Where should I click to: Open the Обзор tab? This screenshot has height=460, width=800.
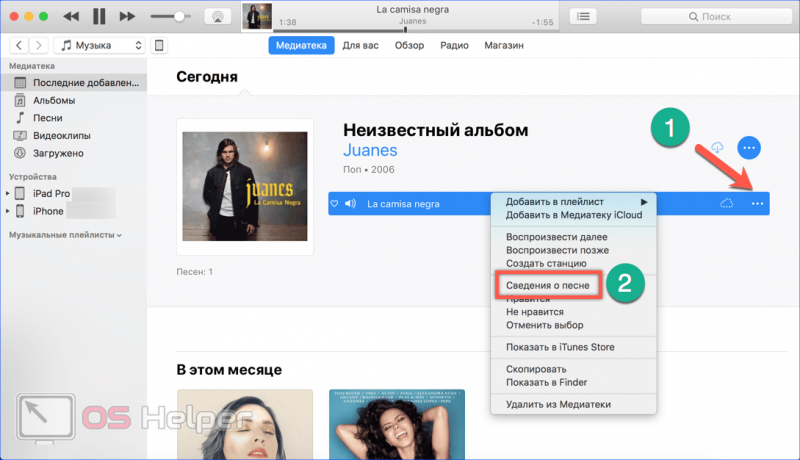tap(409, 45)
